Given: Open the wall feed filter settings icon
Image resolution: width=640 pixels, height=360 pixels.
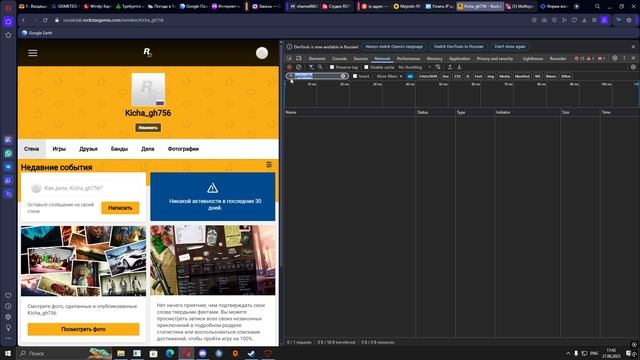Looking at the screenshot, I should pos(269,164).
